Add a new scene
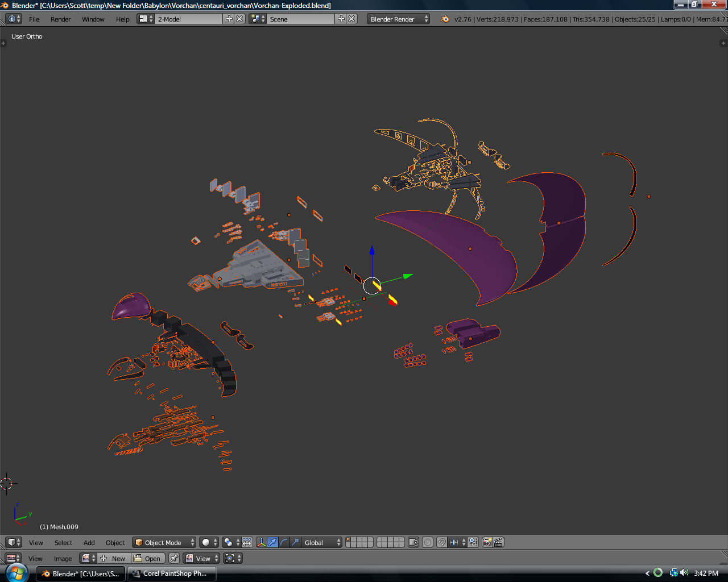Image resolution: width=728 pixels, height=582 pixels. [x=341, y=19]
